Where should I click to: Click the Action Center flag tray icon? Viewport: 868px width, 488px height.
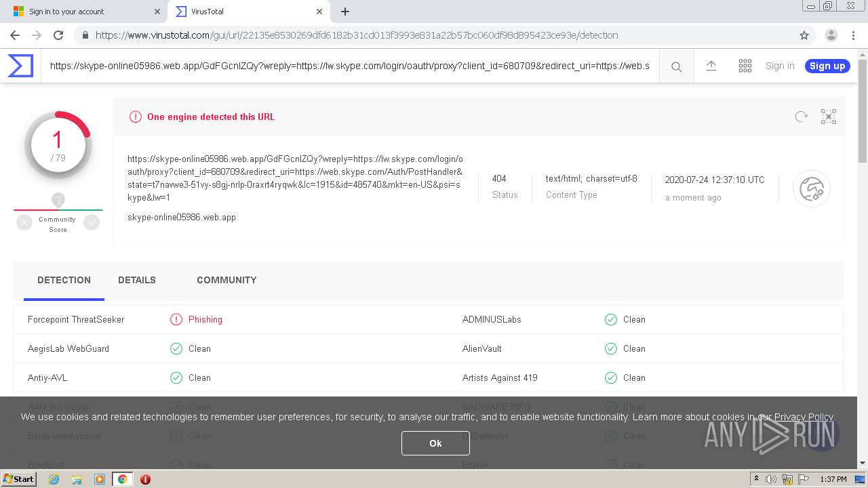coord(804,479)
